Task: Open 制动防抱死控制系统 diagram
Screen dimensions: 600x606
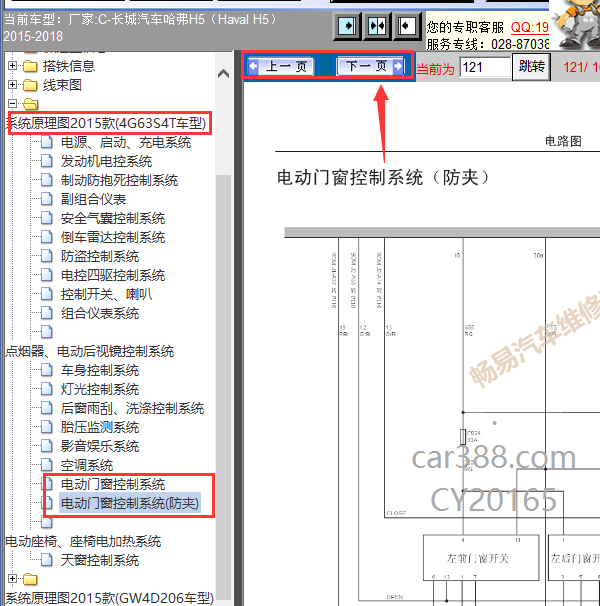Action: coord(119,180)
